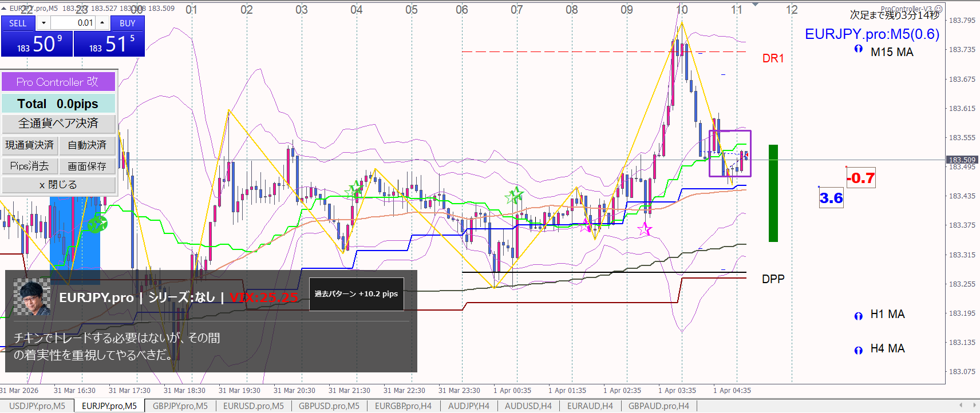Screen dimensions: 980x413
Task: Click the triangle icon before EURJPY.pro,M5 title
Action: 4,9
